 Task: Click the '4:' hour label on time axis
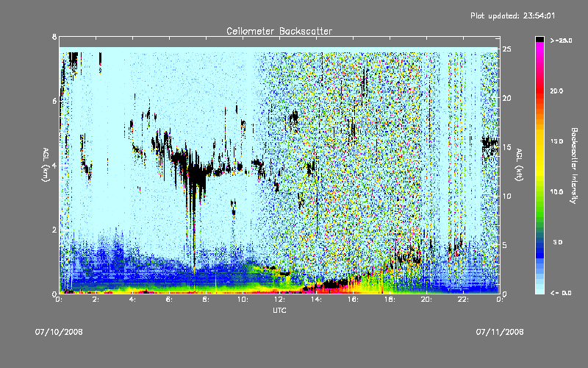click(x=132, y=300)
